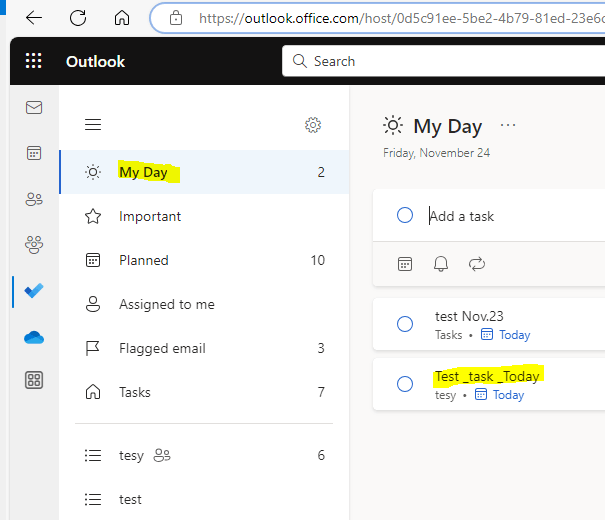Mark 'Test _task _Today' task complete
This screenshot has height=520, width=605.
pyautogui.click(x=405, y=384)
